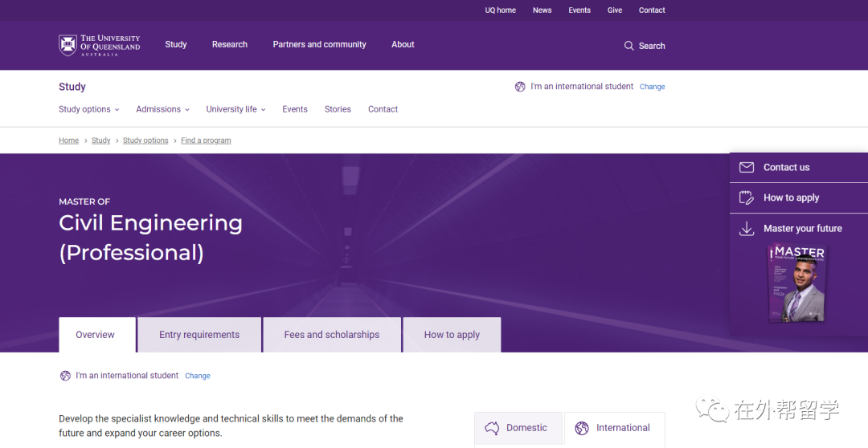Click the Search text label
The width and height of the screenshot is (868, 448).
point(652,46)
